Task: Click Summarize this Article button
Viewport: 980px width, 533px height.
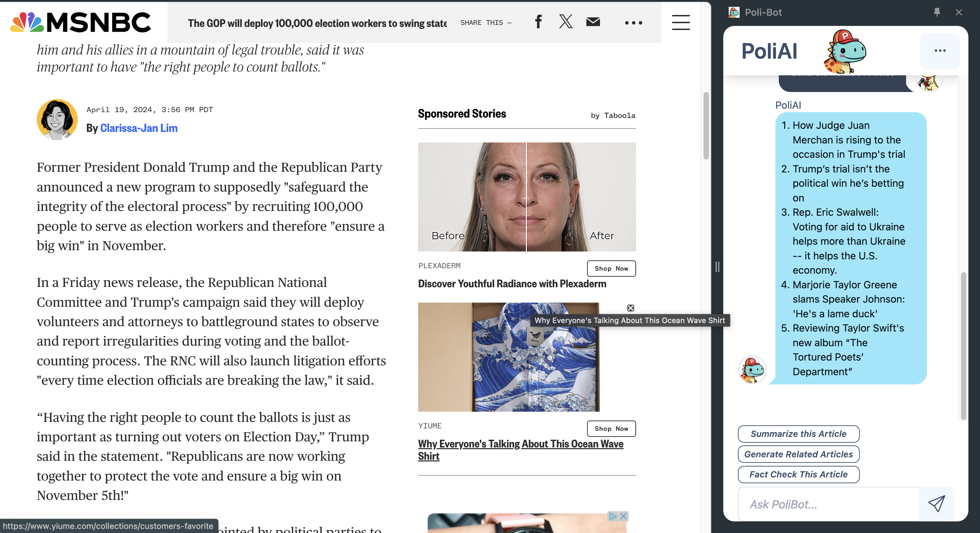Action: (x=798, y=433)
